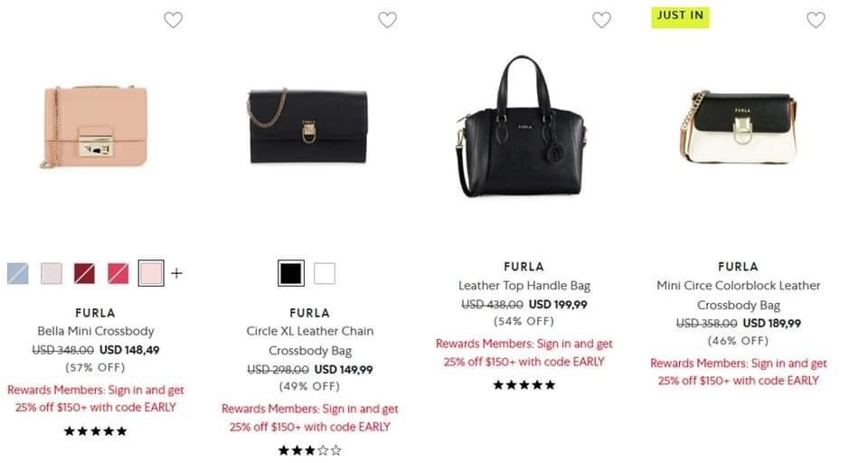View the black Circle XL chain bag photo
868x463 pixels.
tap(308, 125)
